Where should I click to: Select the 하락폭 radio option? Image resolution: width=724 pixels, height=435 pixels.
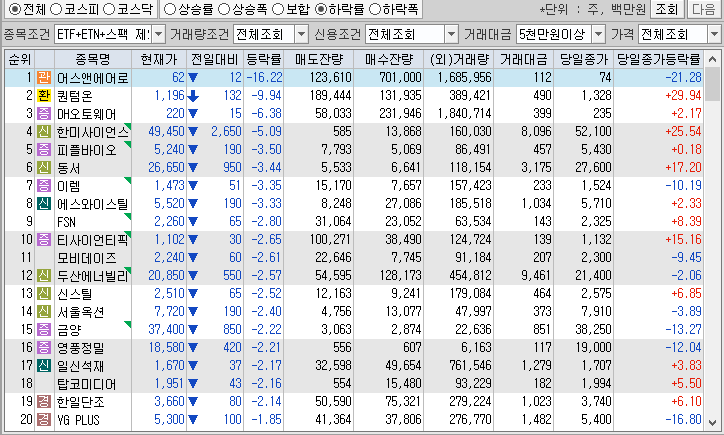375,9
